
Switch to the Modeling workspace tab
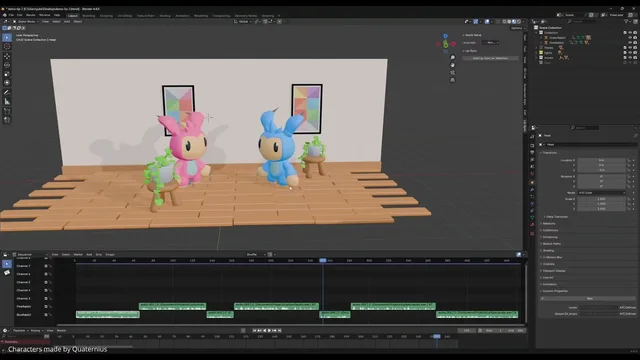tap(89, 16)
